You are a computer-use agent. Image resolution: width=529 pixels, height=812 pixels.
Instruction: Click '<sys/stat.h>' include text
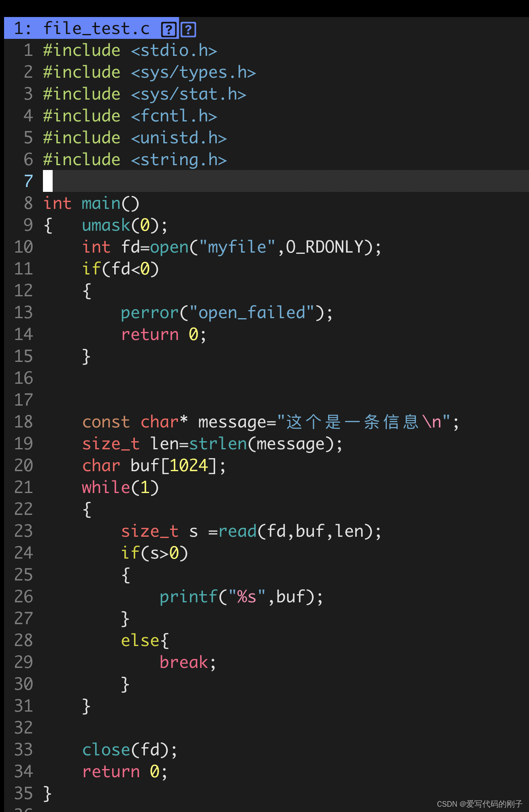(189, 94)
